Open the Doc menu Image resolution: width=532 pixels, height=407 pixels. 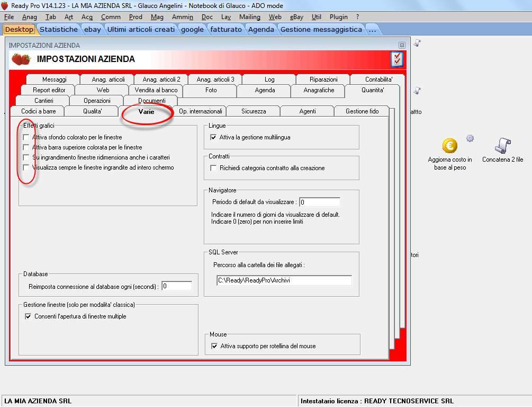coord(207,17)
